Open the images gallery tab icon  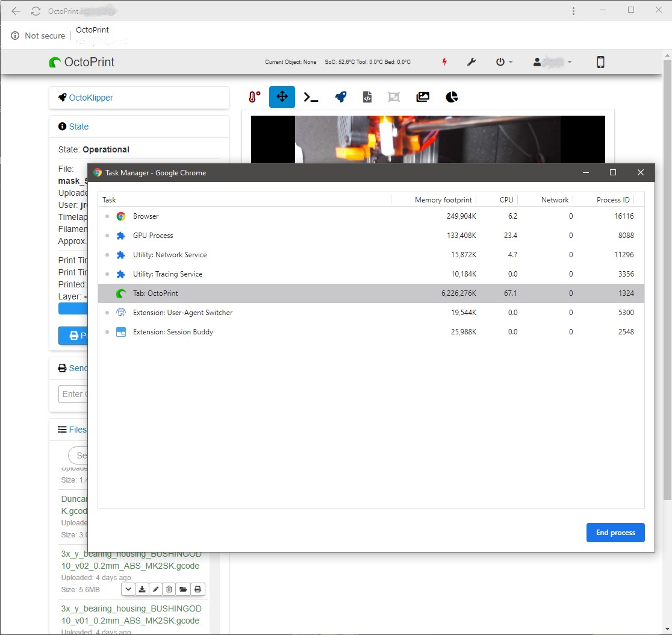pos(423,97)
